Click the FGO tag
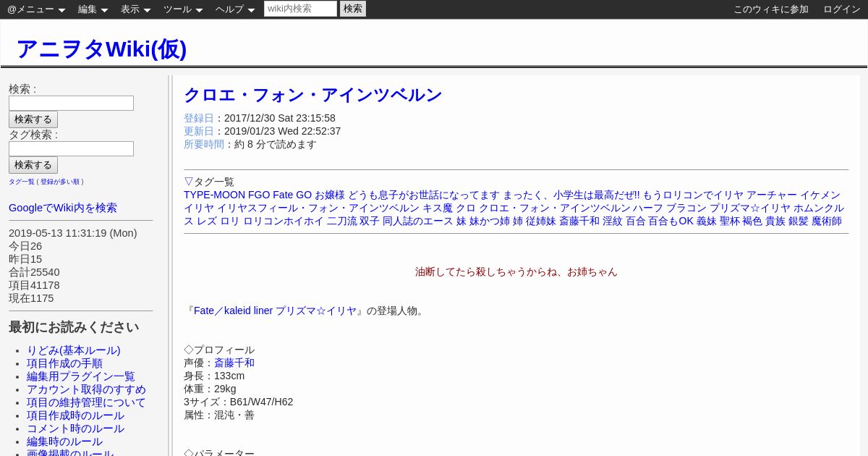The height and width of the screenshot is (456, 868). point(259,195)
